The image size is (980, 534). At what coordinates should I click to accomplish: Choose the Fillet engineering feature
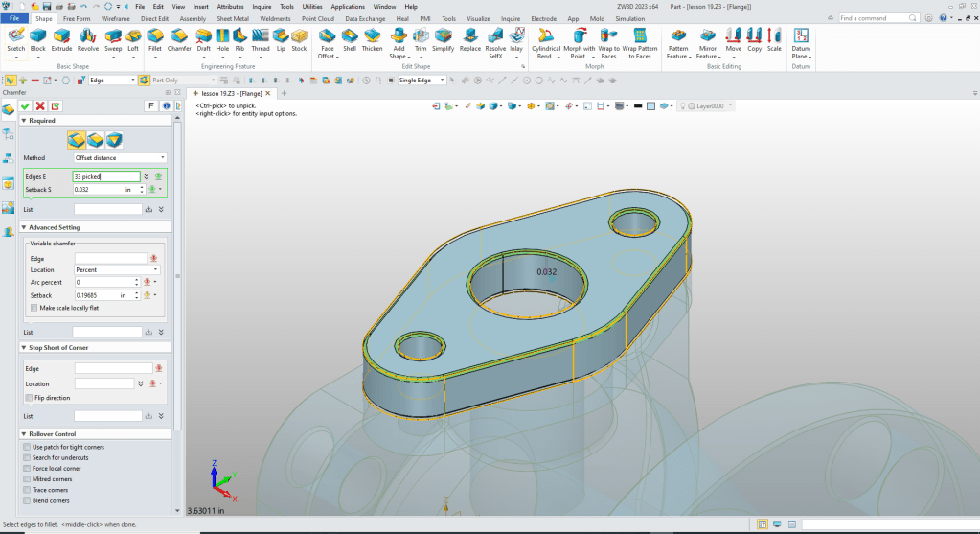tap(154, 39)
